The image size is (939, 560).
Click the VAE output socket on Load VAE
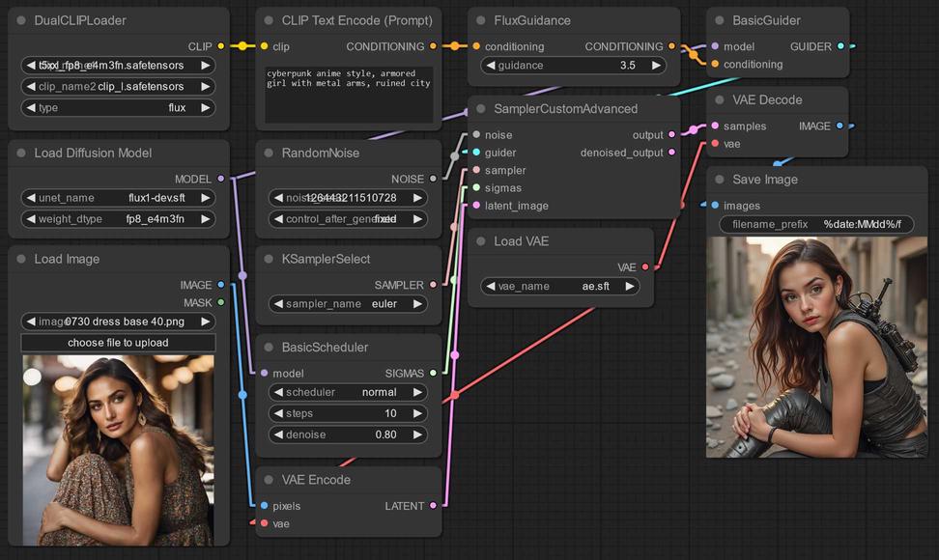(645, 266)
